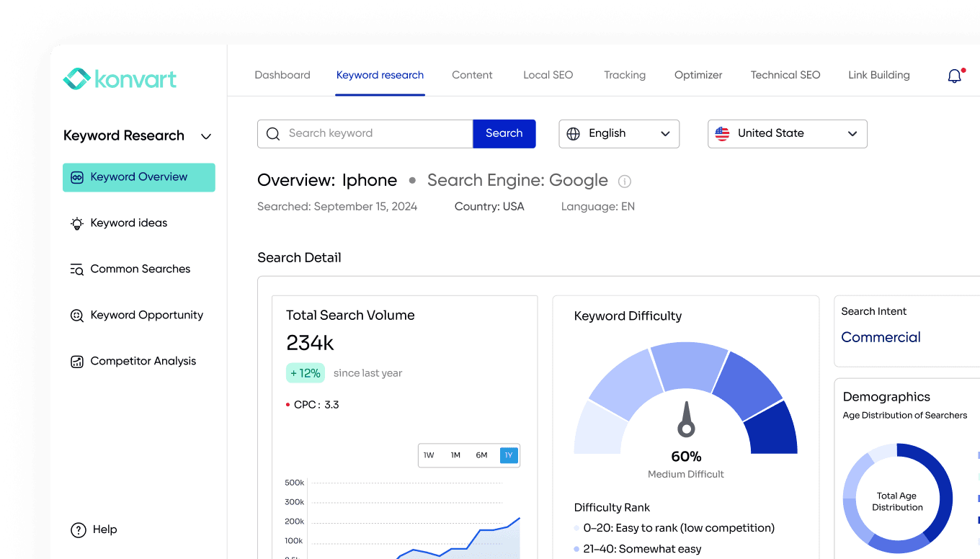Switch search volume to 1W range
Viewport: 980px width, 559px height.
429,455
